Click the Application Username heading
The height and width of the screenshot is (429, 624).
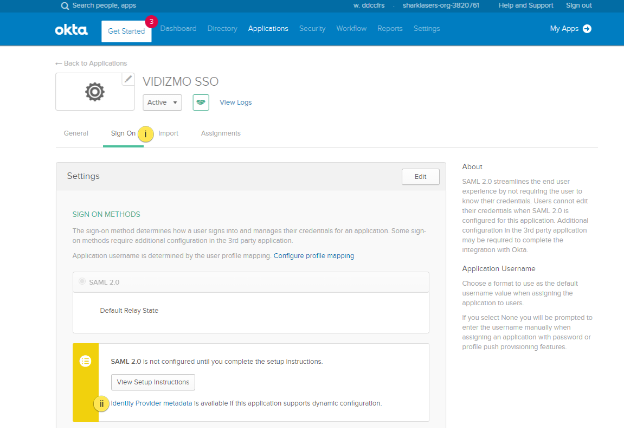pos(498,268)
